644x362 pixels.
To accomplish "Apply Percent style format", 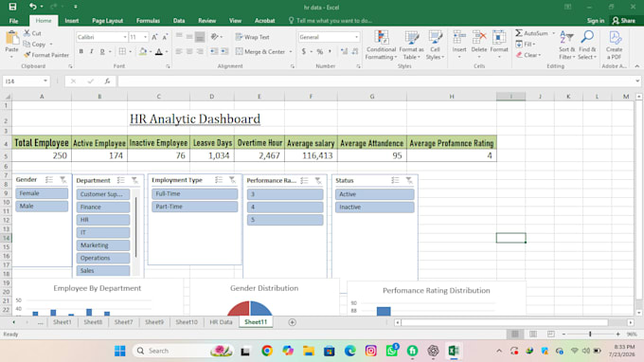I will click(x=319, y=52).
